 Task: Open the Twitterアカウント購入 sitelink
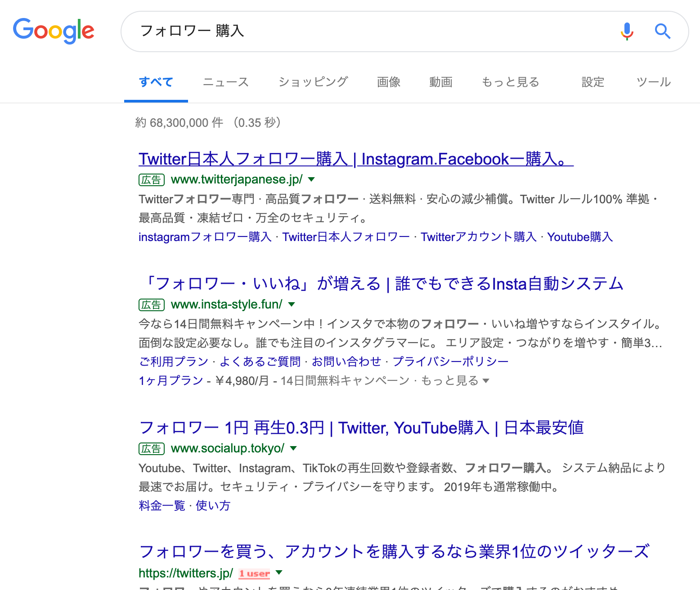(479, 237)
